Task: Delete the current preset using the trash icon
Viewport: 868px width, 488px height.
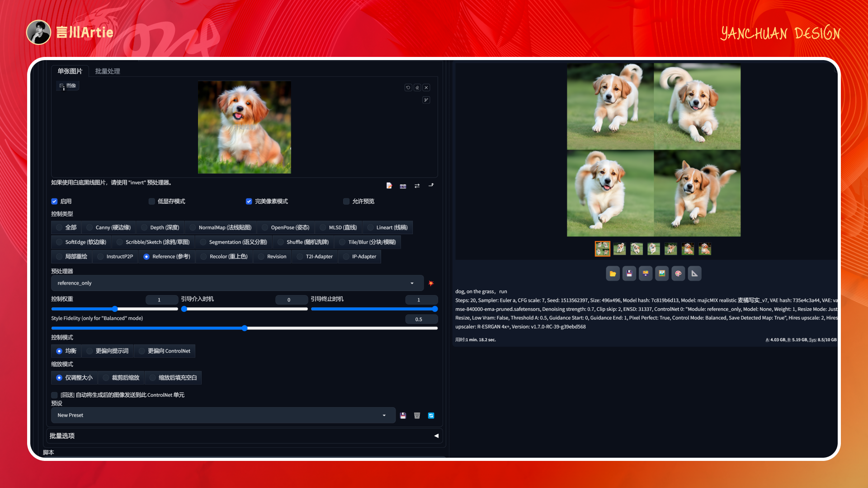Action: point(417,415)
